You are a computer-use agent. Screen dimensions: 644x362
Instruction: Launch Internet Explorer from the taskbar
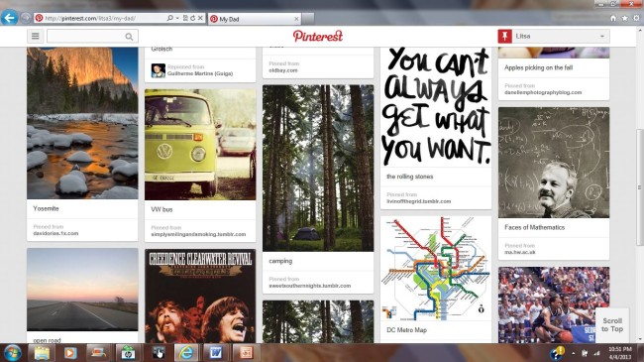pyautogui.click(x=186, y=352)
